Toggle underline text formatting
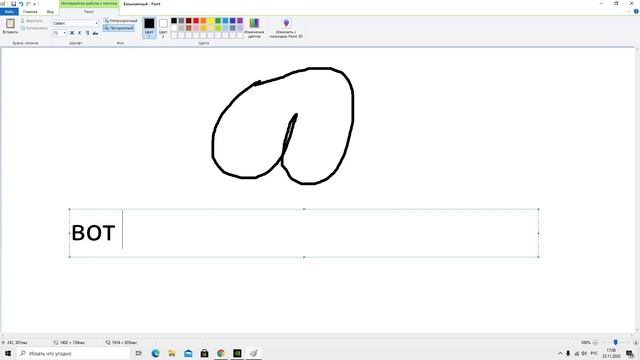This screenshot has height=360, width=640. (x=87, y=33)
